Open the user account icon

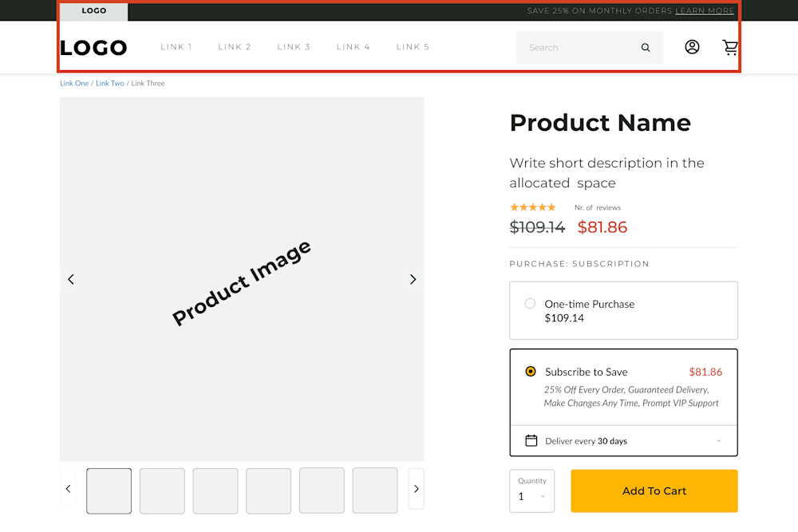point(692,47)
